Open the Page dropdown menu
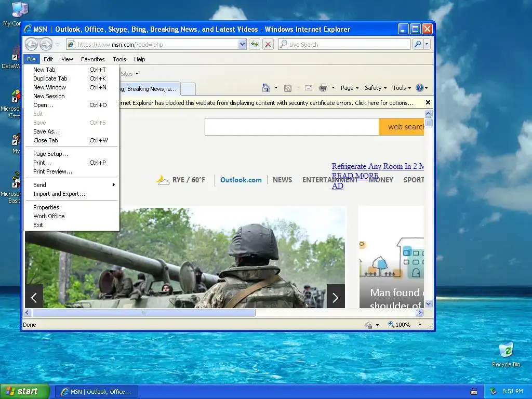The width and height of the screenshot is (532, 399). (350, 88)
